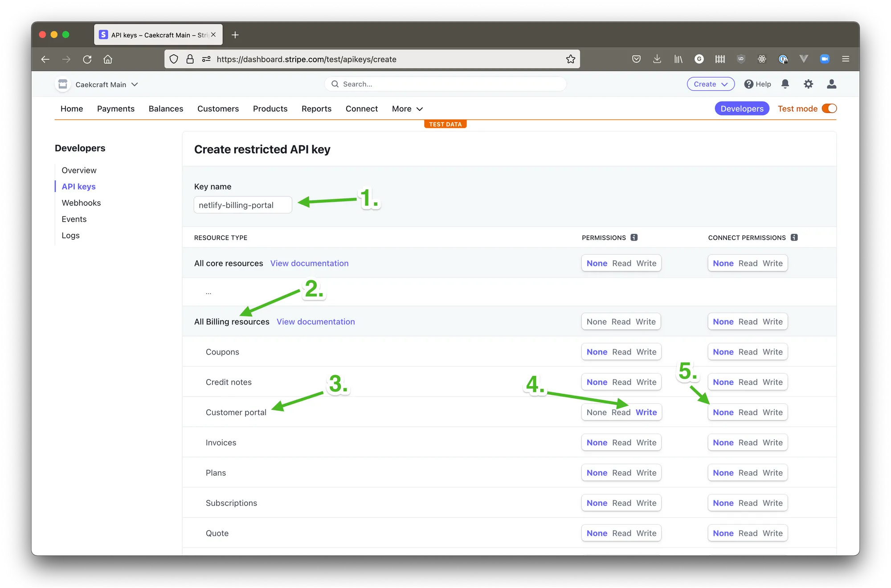This screenshot has height=588, width=891.
Task: Select the Developers tab
Action: pos(742,108)
